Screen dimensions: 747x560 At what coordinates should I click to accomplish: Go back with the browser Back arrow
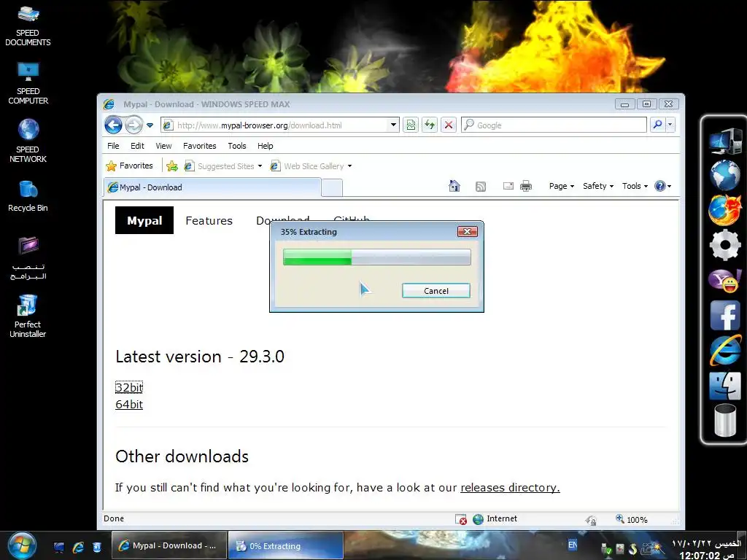[113, 125]
